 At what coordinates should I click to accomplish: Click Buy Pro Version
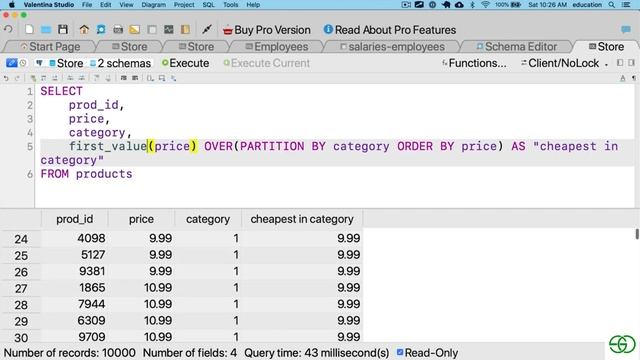pyautogui.click(x=267, y=30)
